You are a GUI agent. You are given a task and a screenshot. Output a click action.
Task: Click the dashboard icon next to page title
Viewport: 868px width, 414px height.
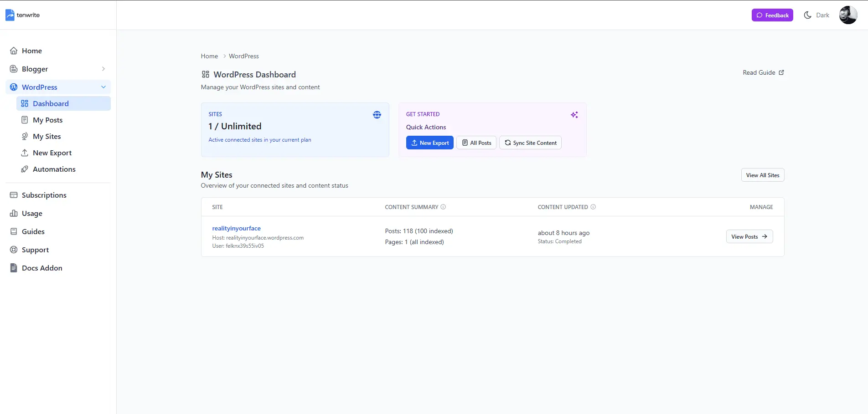click(206, 74)
